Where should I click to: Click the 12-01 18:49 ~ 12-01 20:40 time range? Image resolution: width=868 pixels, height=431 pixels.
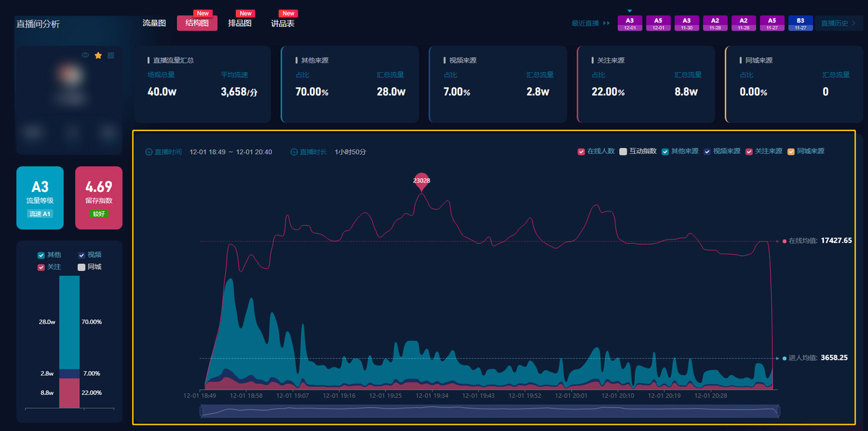(x=231, y=152)
